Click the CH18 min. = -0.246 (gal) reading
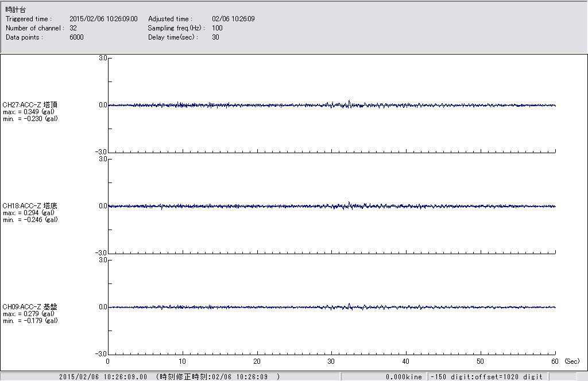The image size is (588, 381). [x=30, y=220]
